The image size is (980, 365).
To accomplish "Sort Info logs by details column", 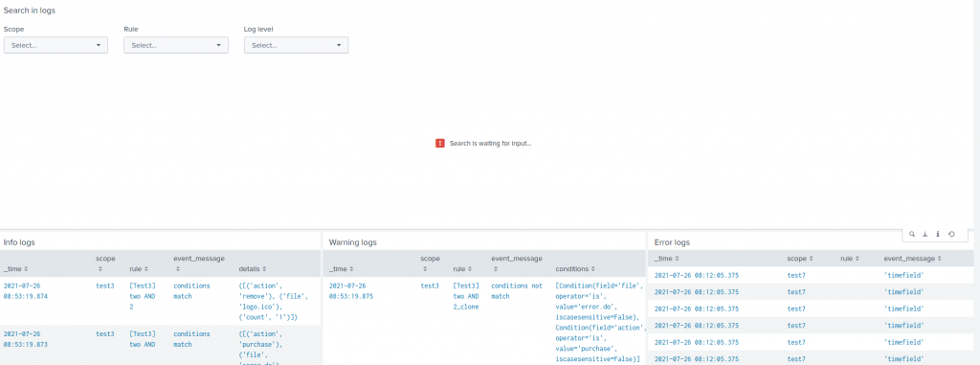I will pyautogui.click(x=253, y=268).
